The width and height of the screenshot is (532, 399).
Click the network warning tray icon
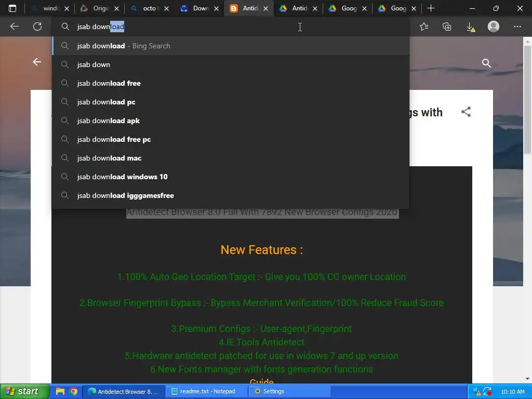[476, 392]
